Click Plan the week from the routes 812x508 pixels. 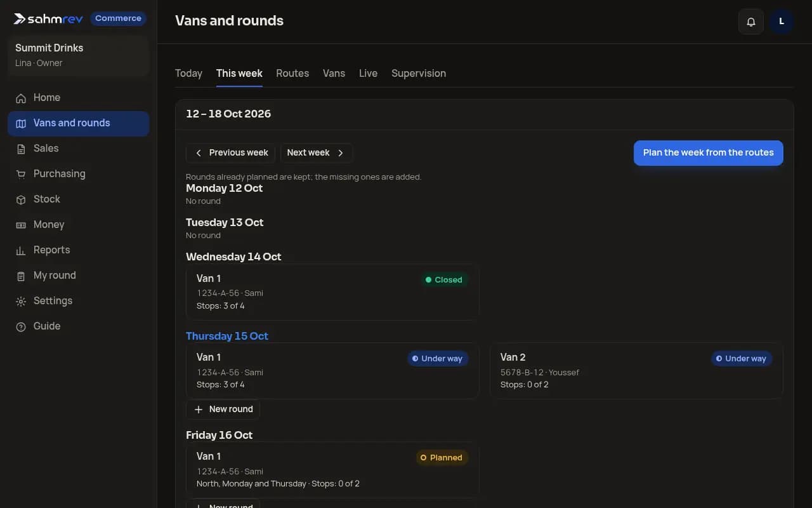[x=709, y=153]
